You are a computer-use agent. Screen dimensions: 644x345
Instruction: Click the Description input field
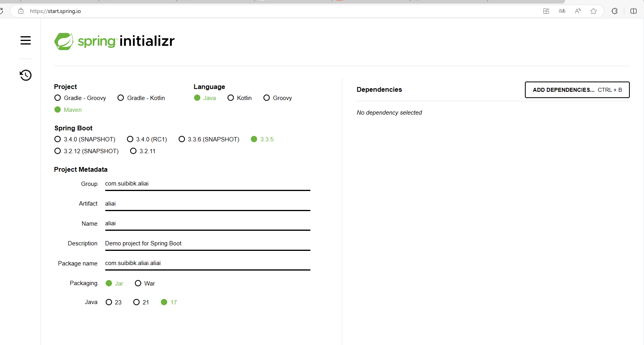coord(208,243)
